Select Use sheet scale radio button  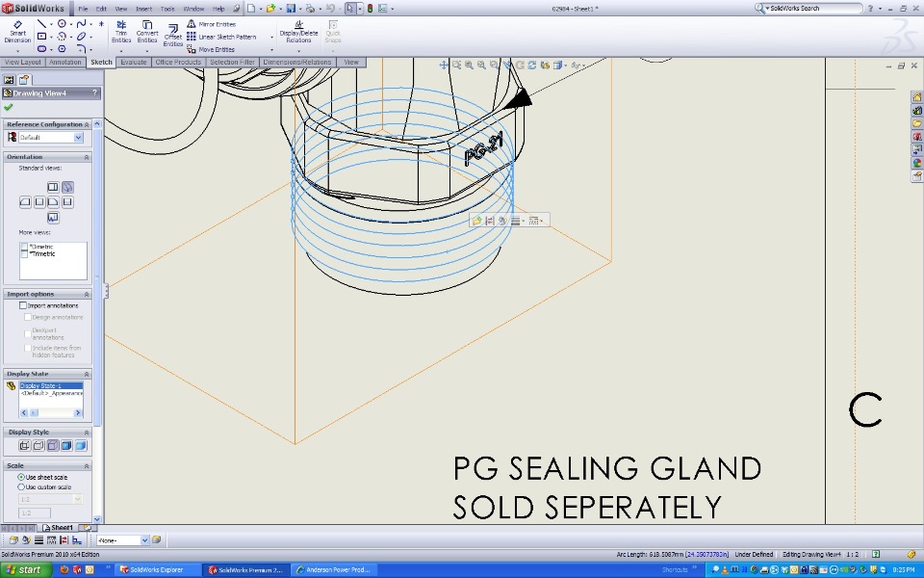(x=21, y=477)
